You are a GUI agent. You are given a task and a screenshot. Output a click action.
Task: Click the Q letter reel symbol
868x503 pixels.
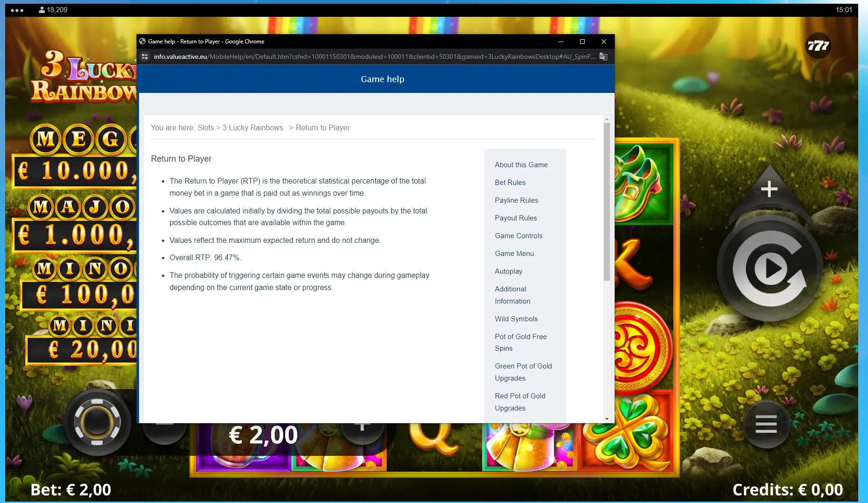point(433,439)
